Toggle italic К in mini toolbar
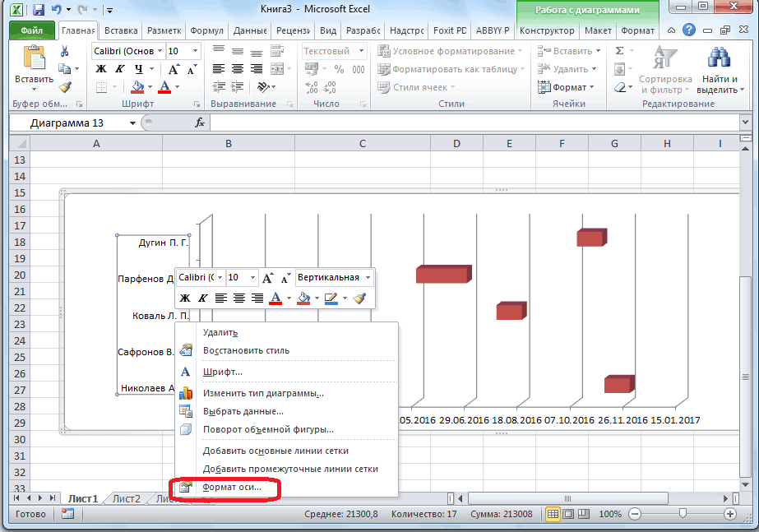The image size is (759, 532). [202, 298]
